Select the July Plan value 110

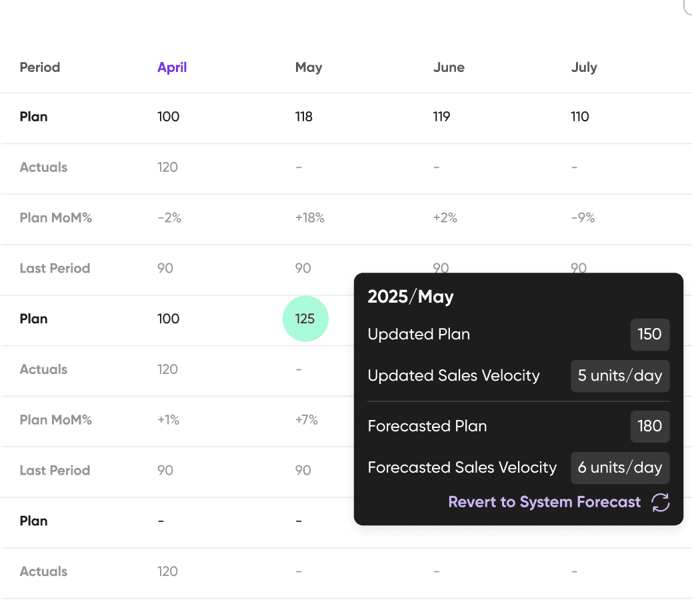(x=579, y=117)
